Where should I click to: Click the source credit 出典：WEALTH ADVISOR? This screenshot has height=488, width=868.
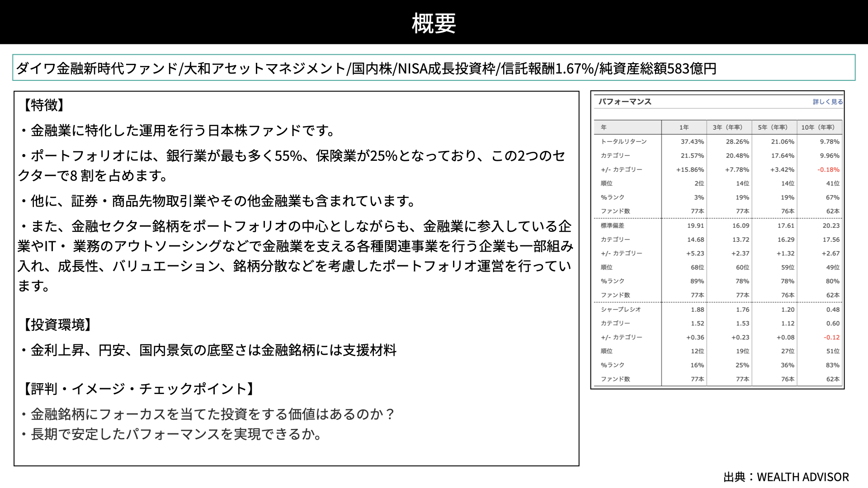coord(786,477)
